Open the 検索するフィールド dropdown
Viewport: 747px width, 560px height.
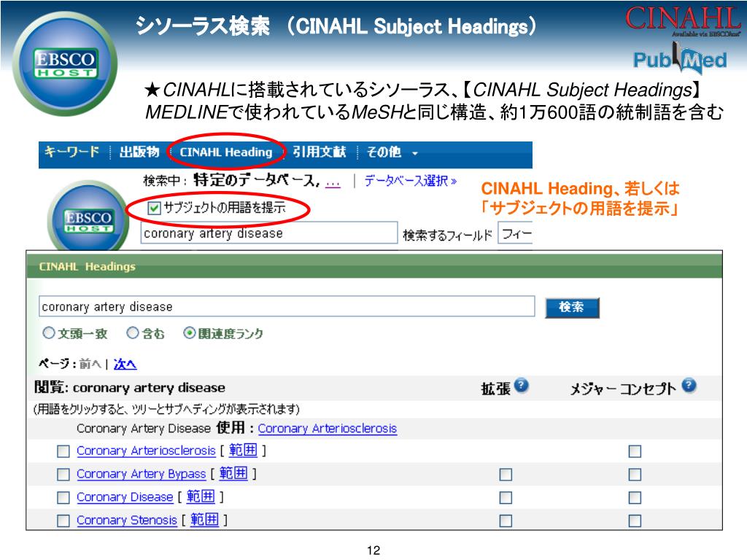point(515,233)
